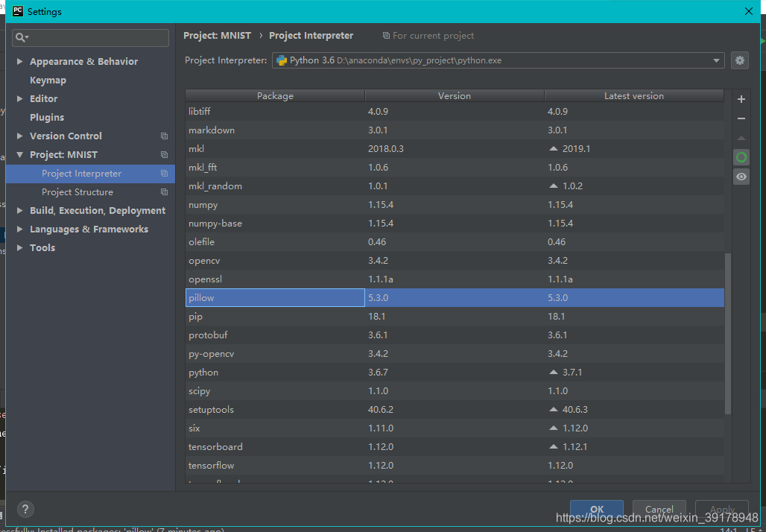Select the numpy-base package row
This screenshot has height=532, width=766.
point(455,224)
